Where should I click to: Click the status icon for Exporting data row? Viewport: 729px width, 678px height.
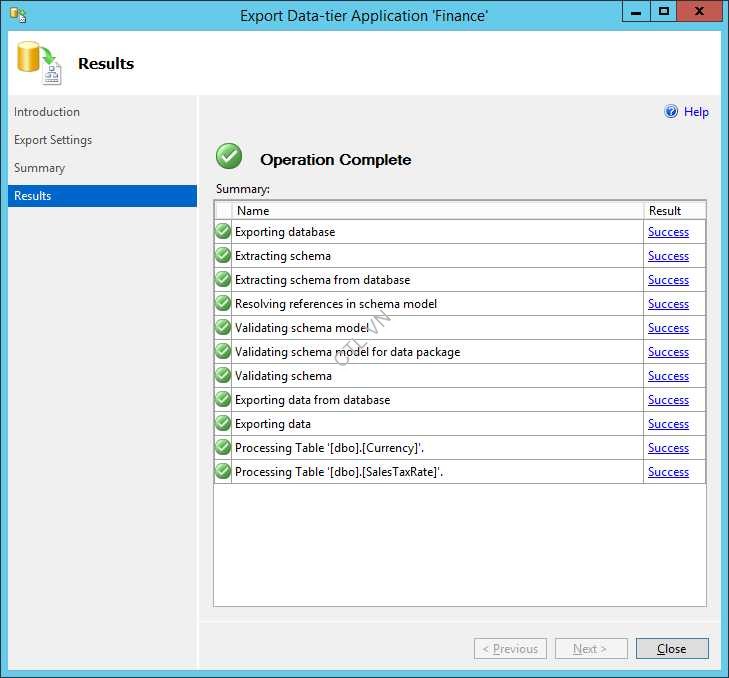223,424
